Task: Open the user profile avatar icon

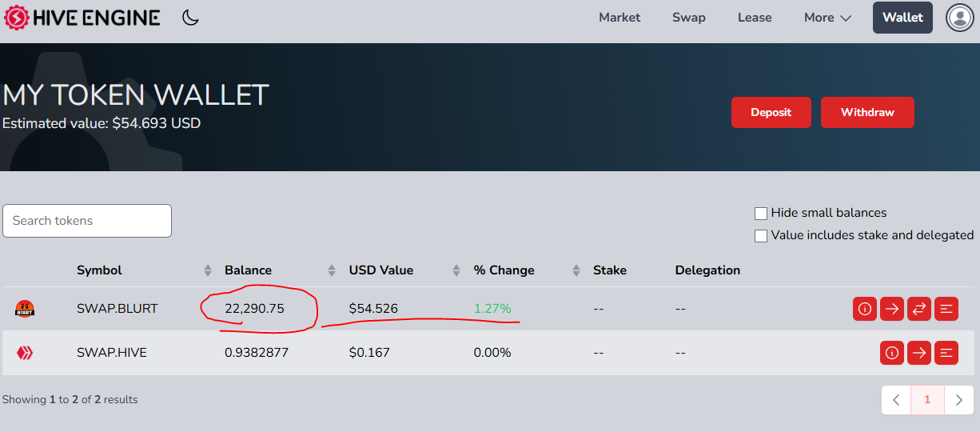Action: tap(959, 18)
